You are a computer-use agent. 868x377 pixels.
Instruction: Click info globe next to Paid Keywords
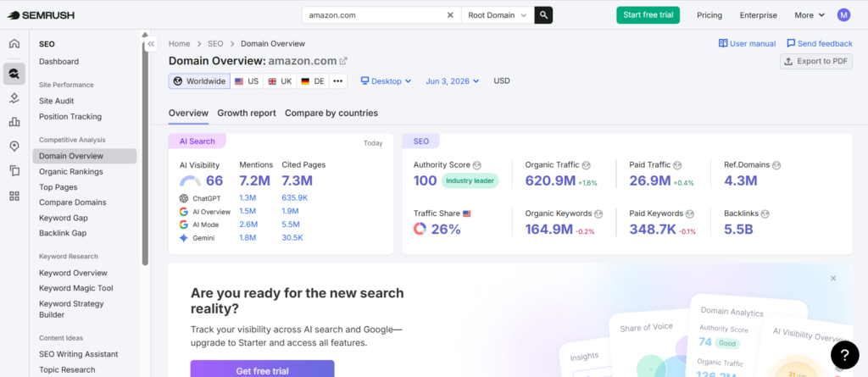[x=690, y=213]
